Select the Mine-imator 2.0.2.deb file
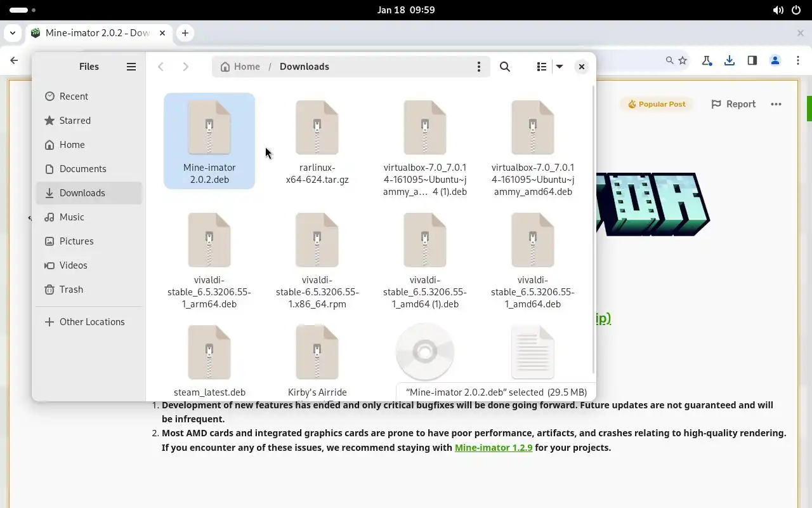The image size is (812, 508). tap(209, 141)
